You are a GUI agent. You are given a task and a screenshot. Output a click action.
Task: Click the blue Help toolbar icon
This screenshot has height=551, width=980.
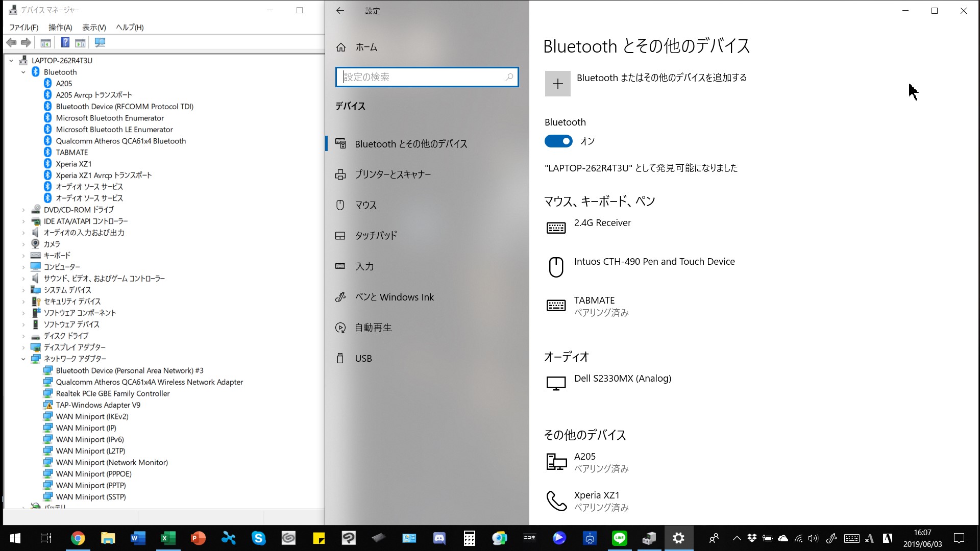click(65, 42)
